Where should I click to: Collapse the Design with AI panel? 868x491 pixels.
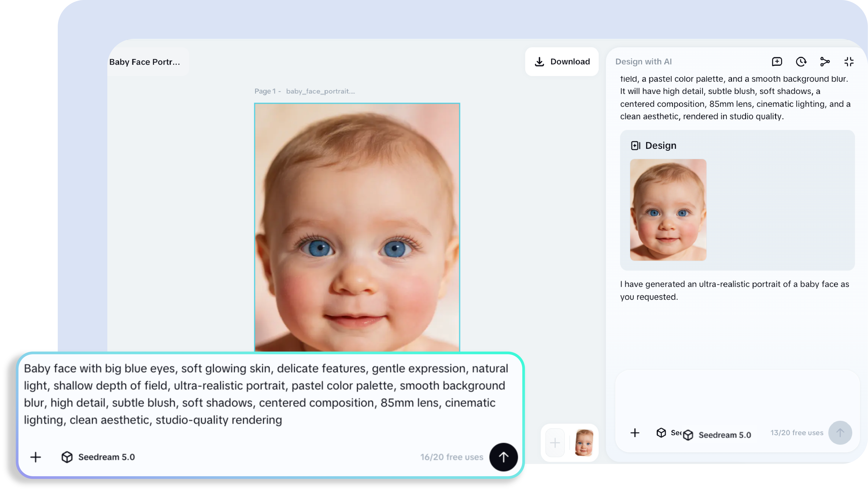tap(849, 62)
